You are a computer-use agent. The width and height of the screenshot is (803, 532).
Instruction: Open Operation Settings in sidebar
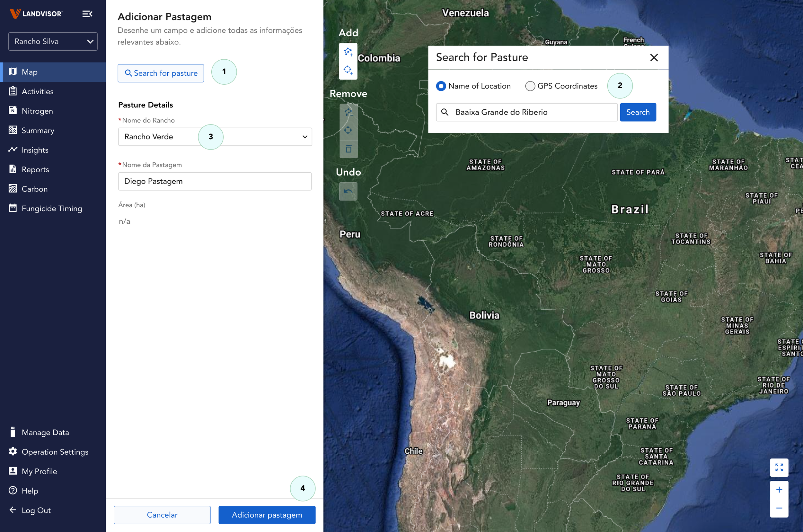pos(55,452)
